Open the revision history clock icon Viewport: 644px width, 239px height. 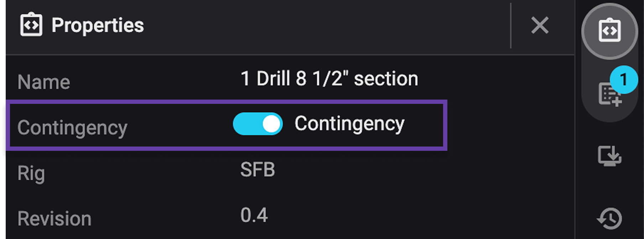pyautogui.click(x=609, y=218)
